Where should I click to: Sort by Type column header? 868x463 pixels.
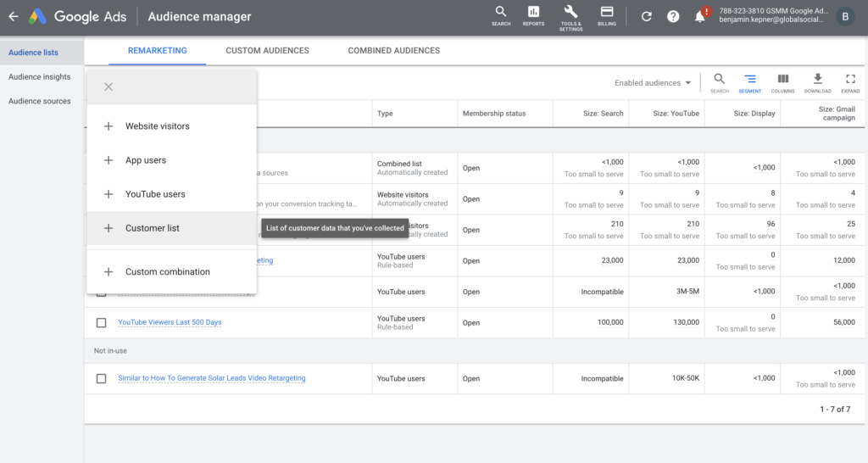pyautogui.click(x=385, y=114)
